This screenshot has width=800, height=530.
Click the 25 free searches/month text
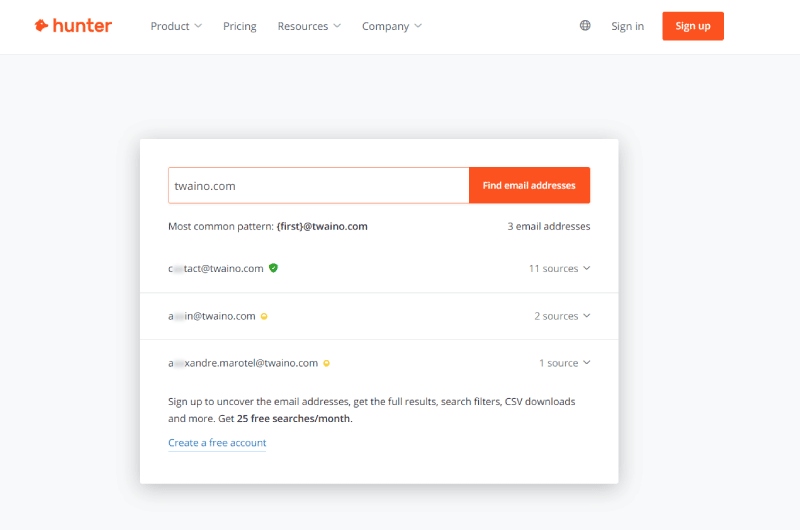pos(294,419)
